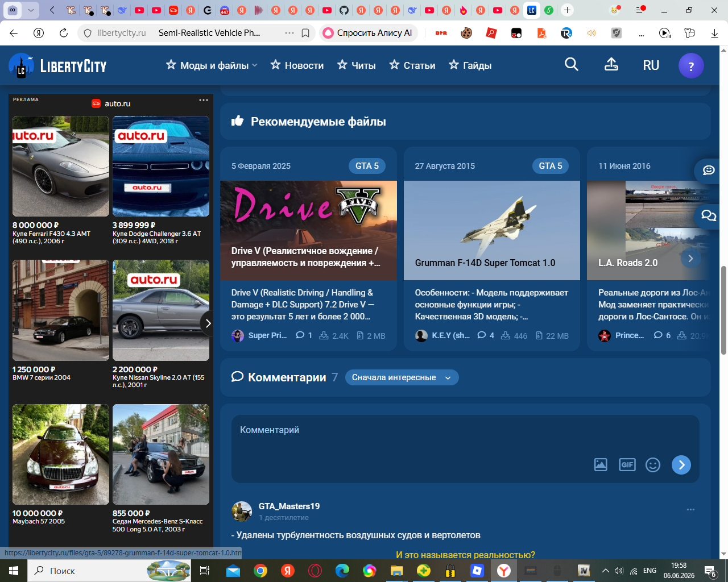Open the Drive V mod thumbnail

308,230
